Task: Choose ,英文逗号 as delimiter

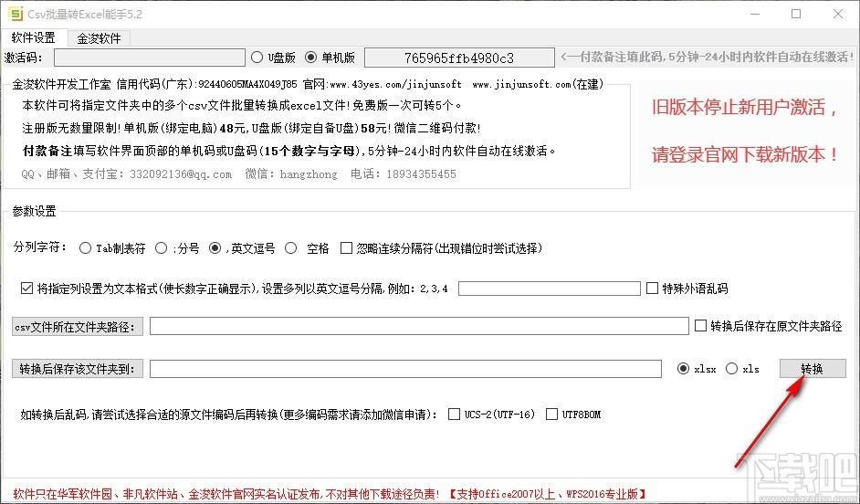Action: 215,248
